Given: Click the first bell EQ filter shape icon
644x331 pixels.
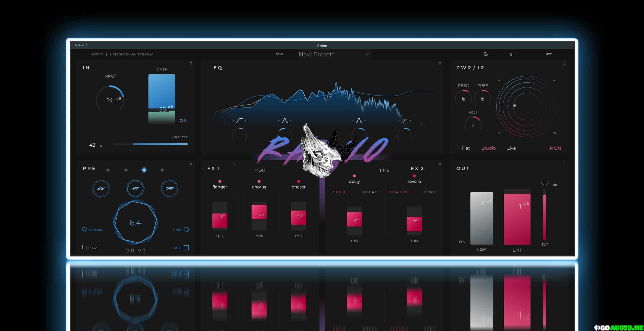Looking at the screenshot, I should point(285,121).
